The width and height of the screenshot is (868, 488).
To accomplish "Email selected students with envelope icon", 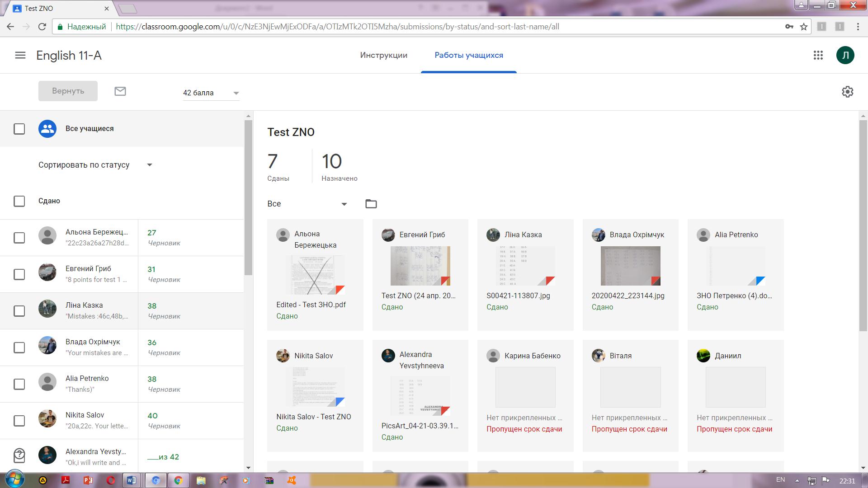I will pos(120,91).
